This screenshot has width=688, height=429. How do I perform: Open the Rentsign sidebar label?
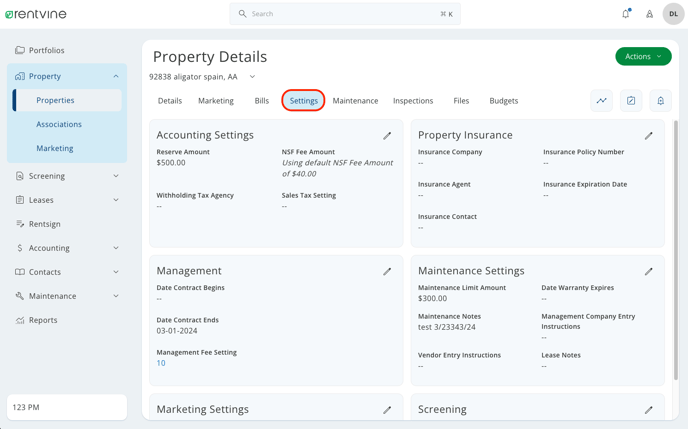45,224
